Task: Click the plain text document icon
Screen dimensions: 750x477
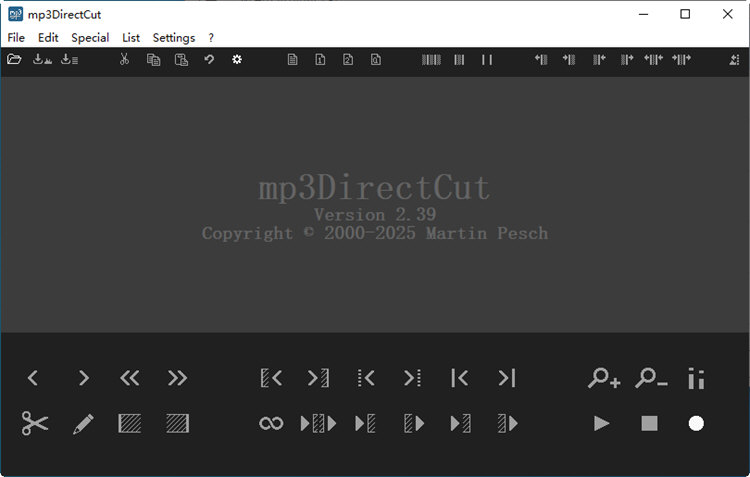Action: [x=292, y=59]
